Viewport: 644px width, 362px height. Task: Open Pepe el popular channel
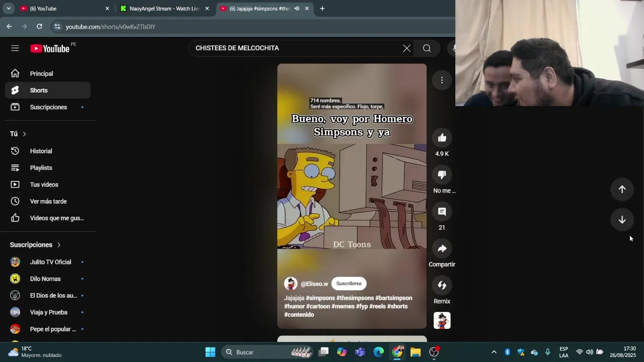(48, 329)
